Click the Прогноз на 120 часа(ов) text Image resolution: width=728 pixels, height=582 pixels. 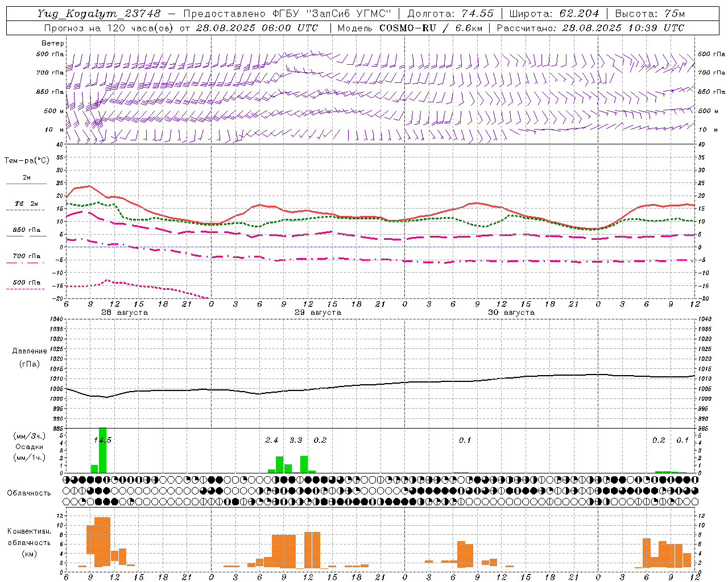(x=110, y=28)
